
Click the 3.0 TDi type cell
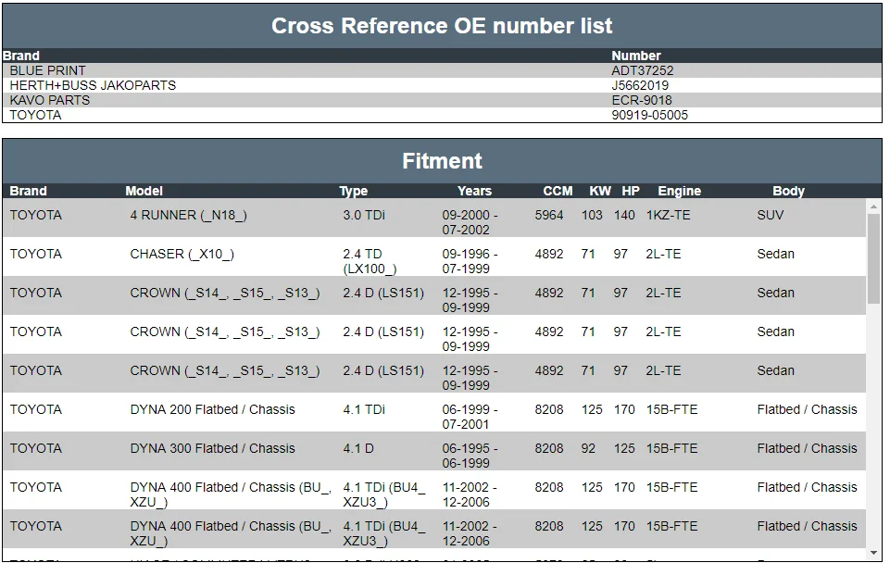tap(364, 215)
